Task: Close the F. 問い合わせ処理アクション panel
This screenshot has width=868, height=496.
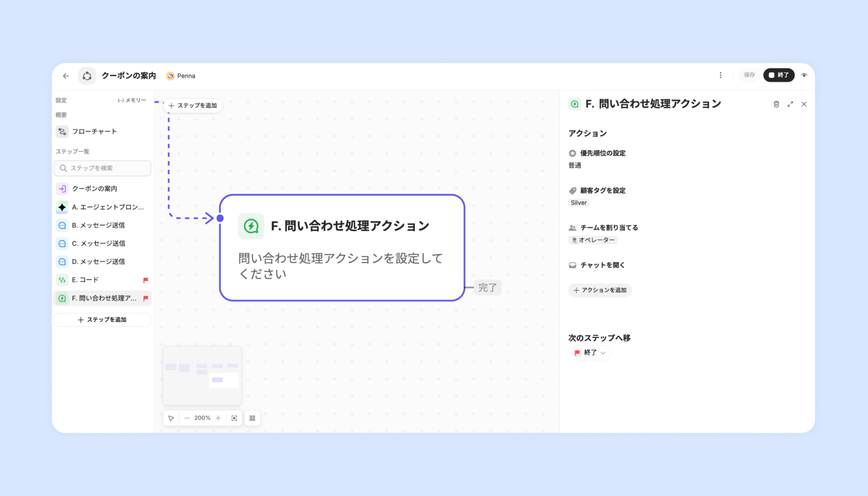Action: pos(804,104)
